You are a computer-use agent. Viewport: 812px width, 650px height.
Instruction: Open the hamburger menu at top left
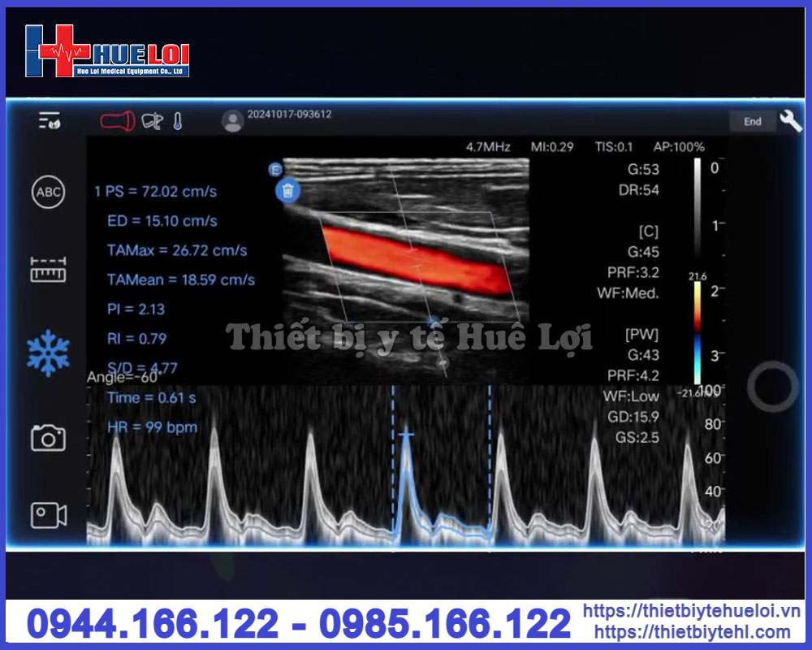pos(49,121)
